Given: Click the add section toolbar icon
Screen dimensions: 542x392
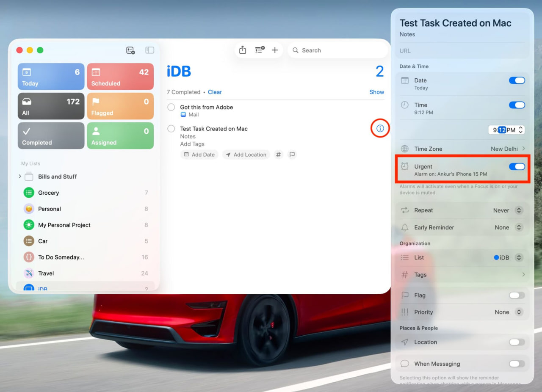Looking at the screenshot, I should pos(260,50).
